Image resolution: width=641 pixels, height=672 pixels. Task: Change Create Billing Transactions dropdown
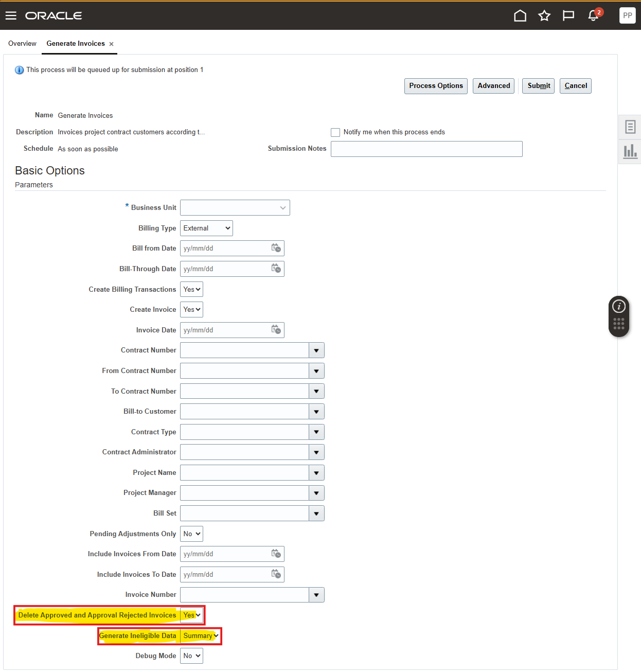point(191,289)
